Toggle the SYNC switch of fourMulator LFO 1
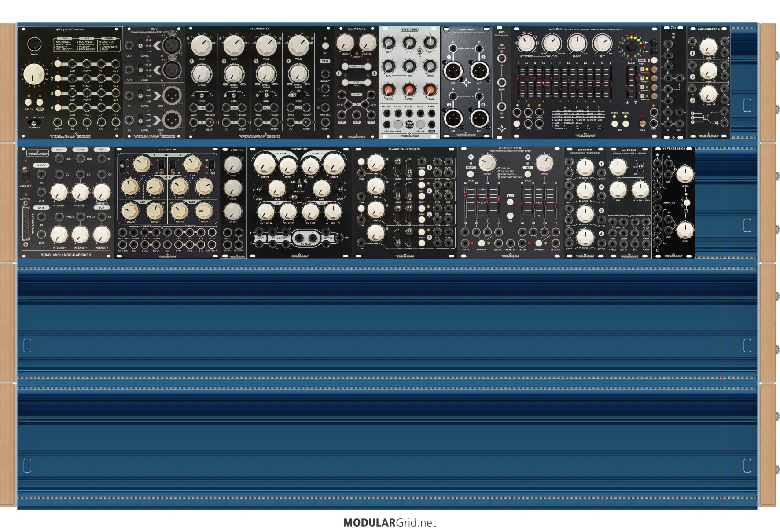The height and width of the screenshot is (532, 780). (x=202, y=95)
